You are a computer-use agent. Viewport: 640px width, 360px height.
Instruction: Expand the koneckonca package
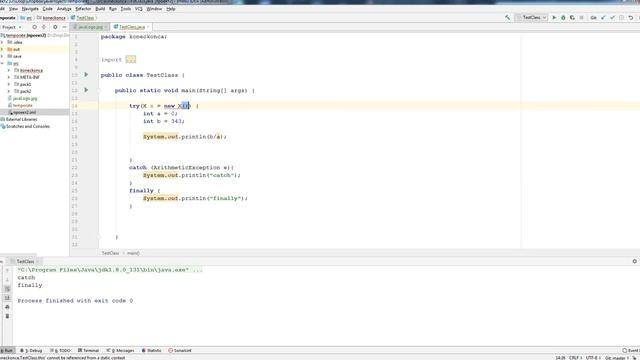pyautogui.click(x=9, y=70)
